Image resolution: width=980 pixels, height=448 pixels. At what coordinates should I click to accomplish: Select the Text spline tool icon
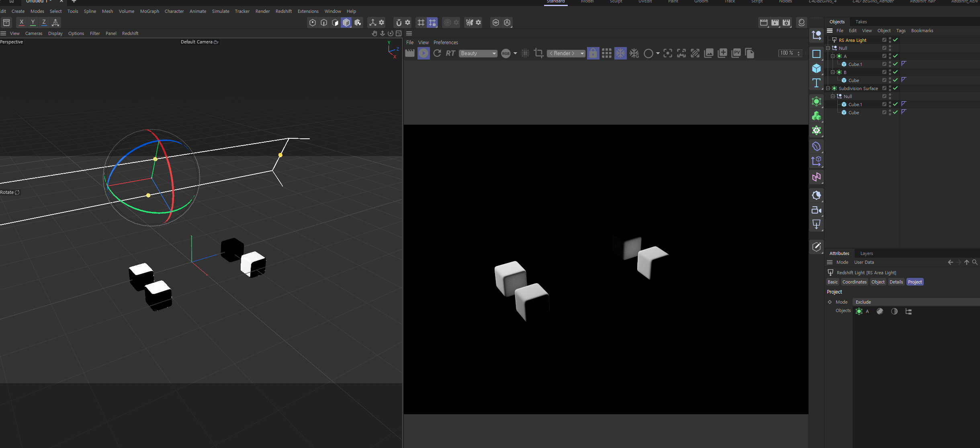[x=816, y=83]
